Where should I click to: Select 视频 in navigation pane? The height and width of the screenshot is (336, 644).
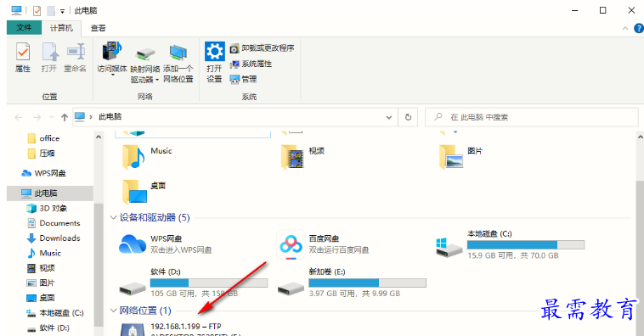41,268
